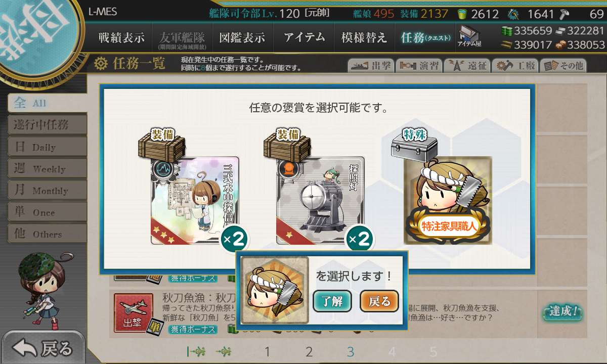The width and height of the screenshot is (607, 364).
Task: Filter quests by その他 tab
Action: [563, 66]
